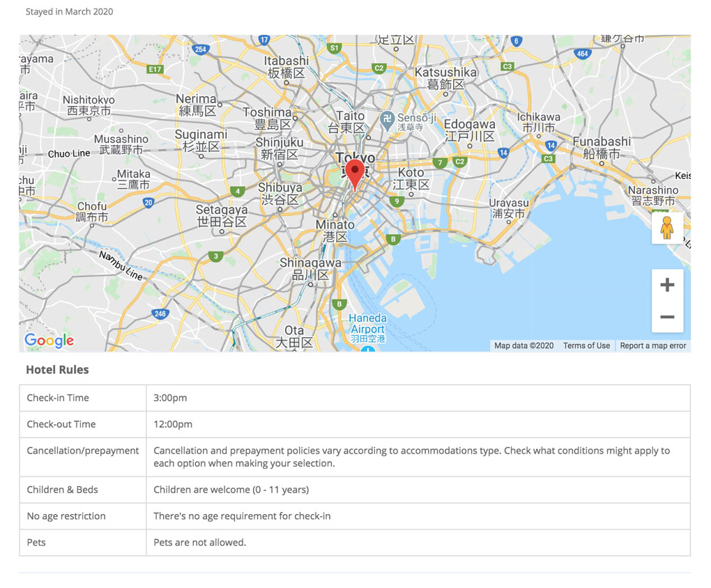
Task: Click the Shinjuku district label
Action: click(280, 148)
